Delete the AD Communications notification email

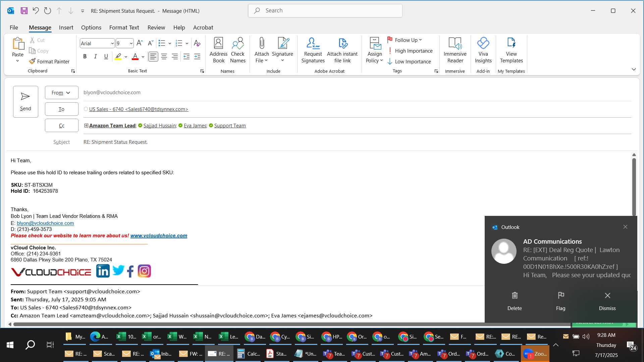[x=515, y=301]
